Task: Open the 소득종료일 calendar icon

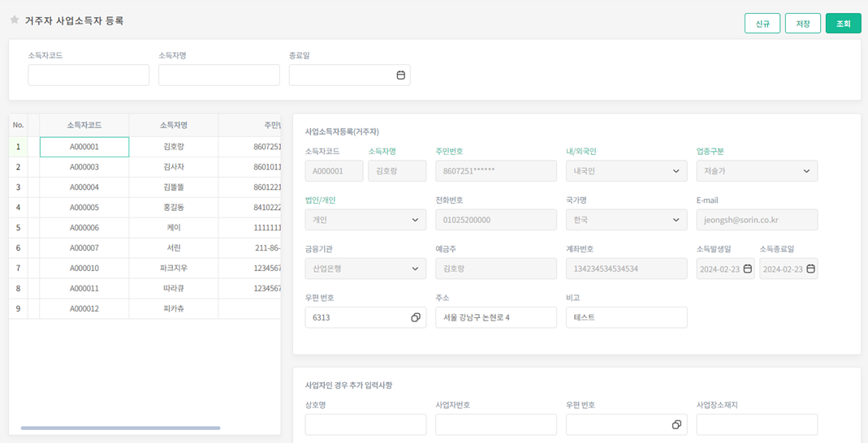Action: (810, 269)
